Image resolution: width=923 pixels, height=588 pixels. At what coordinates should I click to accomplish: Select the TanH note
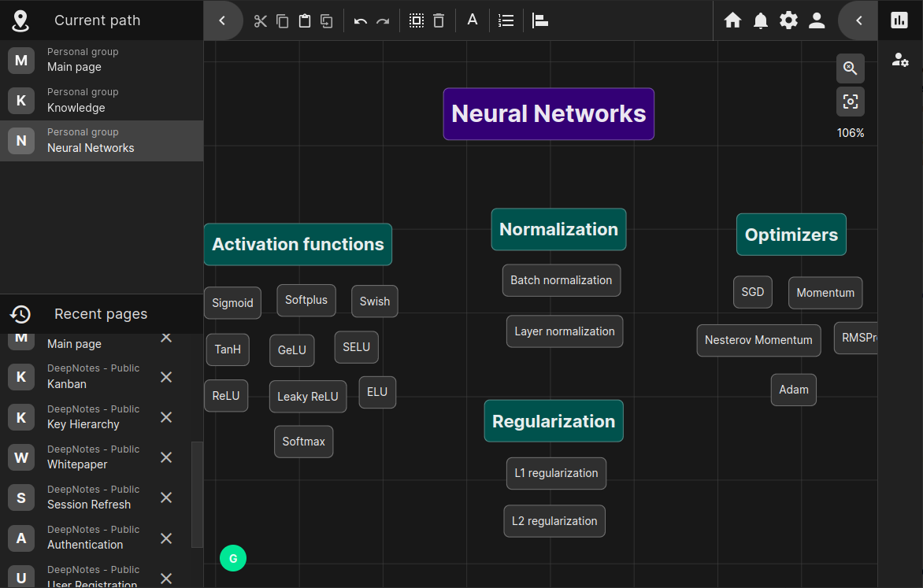coord(228,349)
